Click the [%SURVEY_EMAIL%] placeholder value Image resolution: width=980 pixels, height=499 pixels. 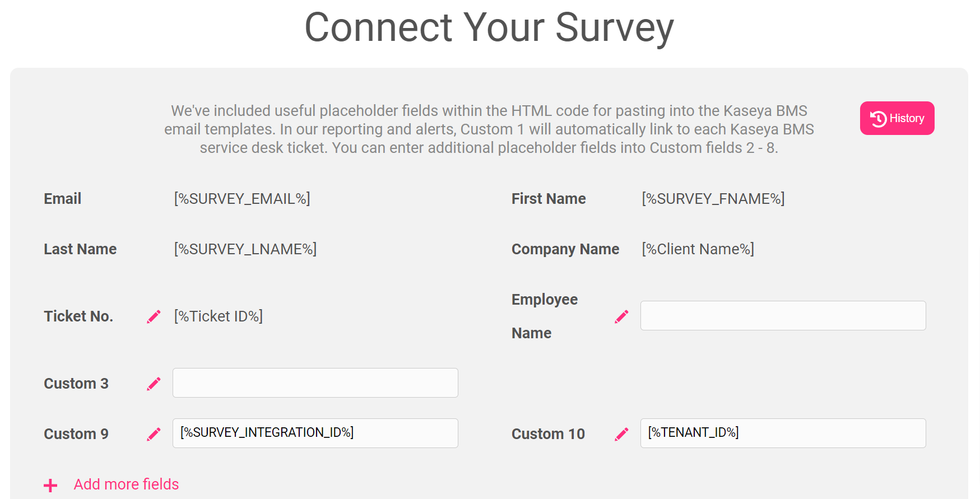242,199
